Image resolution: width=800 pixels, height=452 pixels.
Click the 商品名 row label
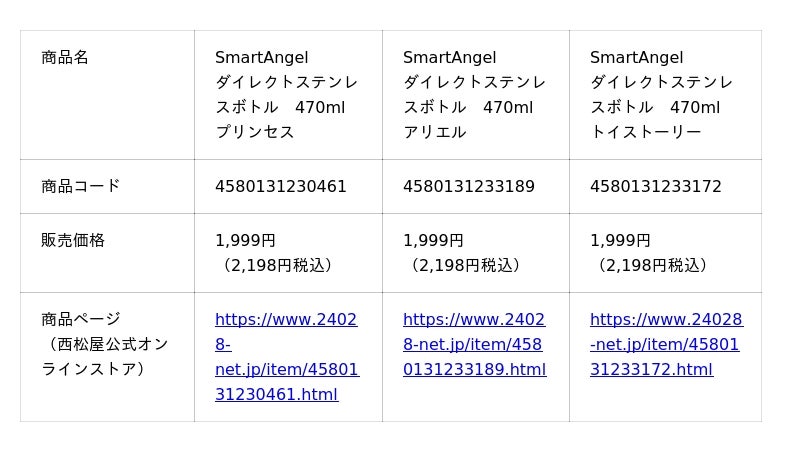(x=65, y=57)
